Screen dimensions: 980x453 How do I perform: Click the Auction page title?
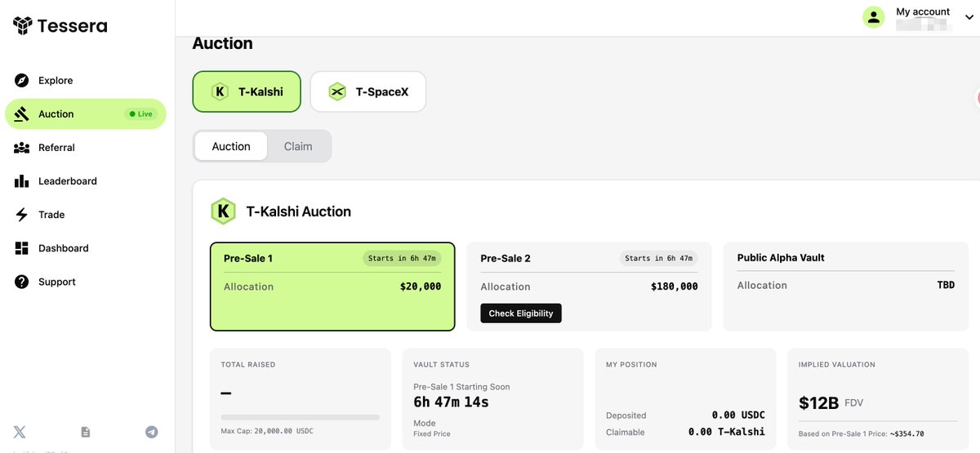pyautogui.click(x=223, y=43)
